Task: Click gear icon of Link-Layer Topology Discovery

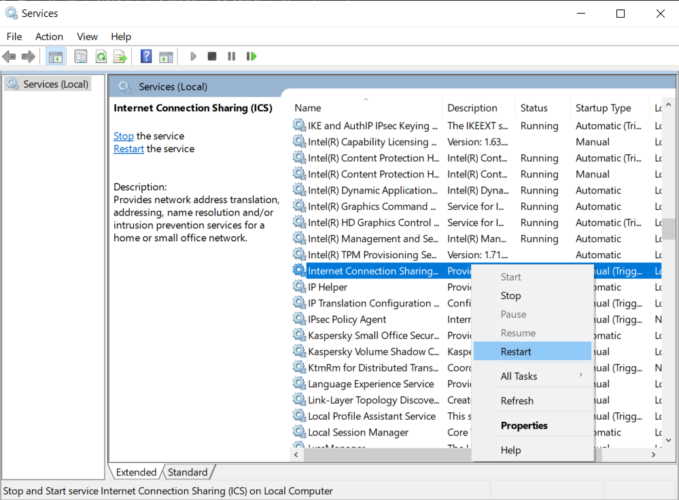Action: coord(299,400)
